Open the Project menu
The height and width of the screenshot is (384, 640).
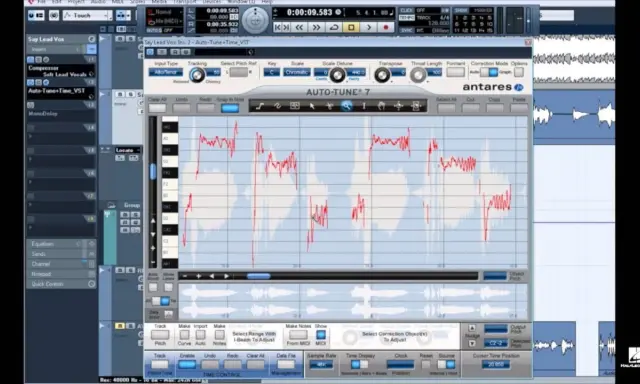[76, 2]
